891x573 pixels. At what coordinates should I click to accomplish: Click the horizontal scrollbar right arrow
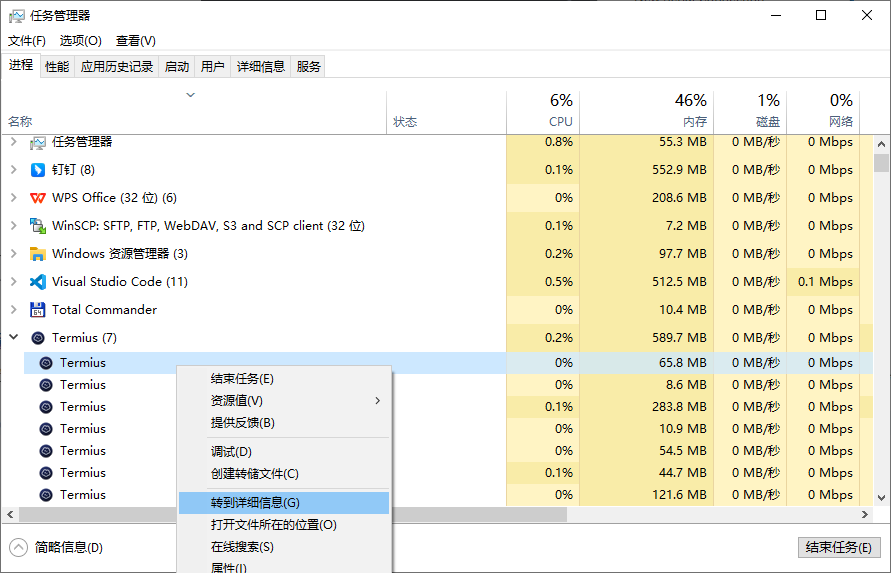tap(865, 514)
